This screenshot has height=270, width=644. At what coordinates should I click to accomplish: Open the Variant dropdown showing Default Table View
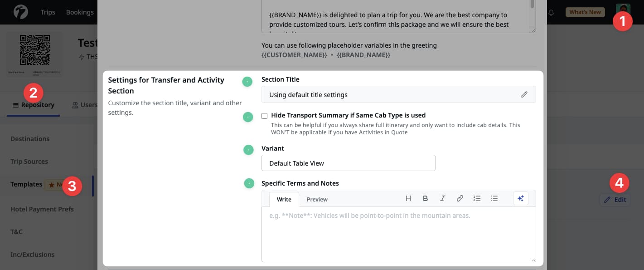click(x=349, y=163)
